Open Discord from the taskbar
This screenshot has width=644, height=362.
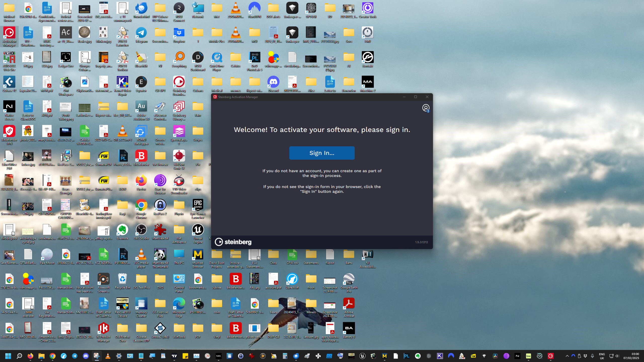[86, 356]
